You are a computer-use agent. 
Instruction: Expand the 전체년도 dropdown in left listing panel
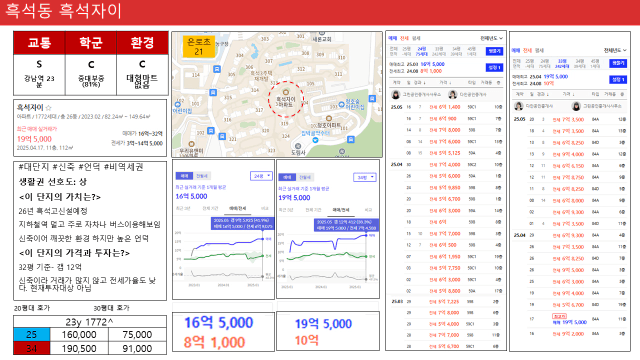tap(491, 38)
